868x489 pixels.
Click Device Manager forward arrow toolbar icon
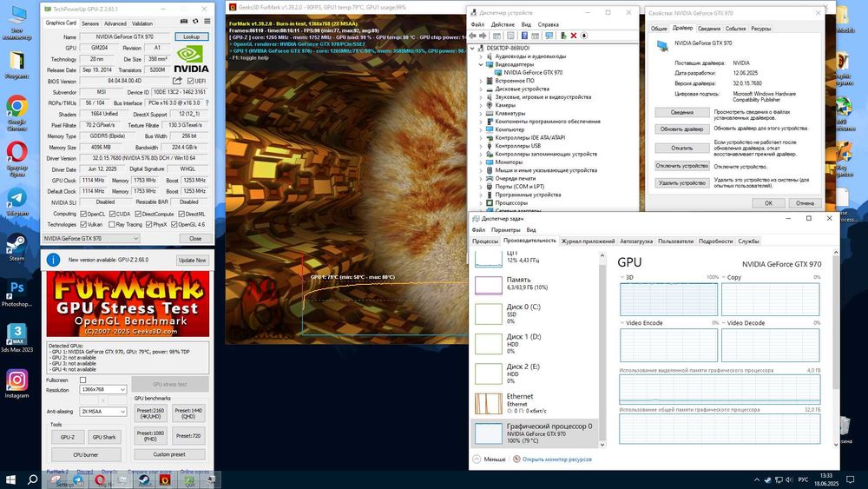483,36
